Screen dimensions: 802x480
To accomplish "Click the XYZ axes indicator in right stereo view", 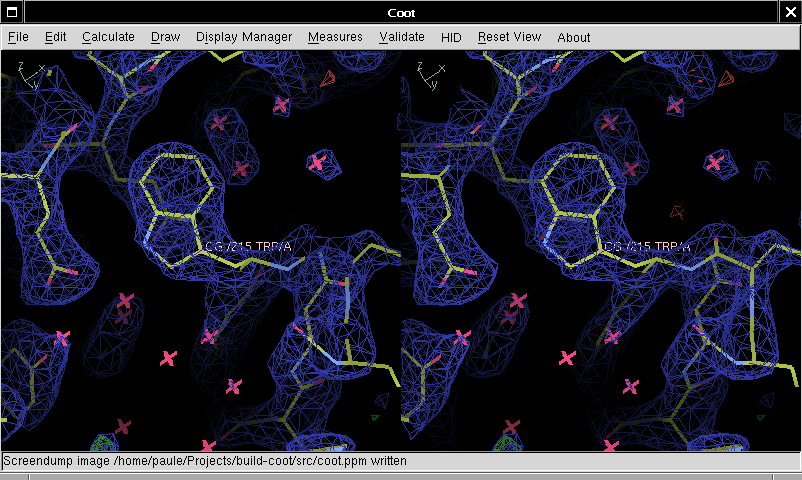I will click(x=430, y=74).
